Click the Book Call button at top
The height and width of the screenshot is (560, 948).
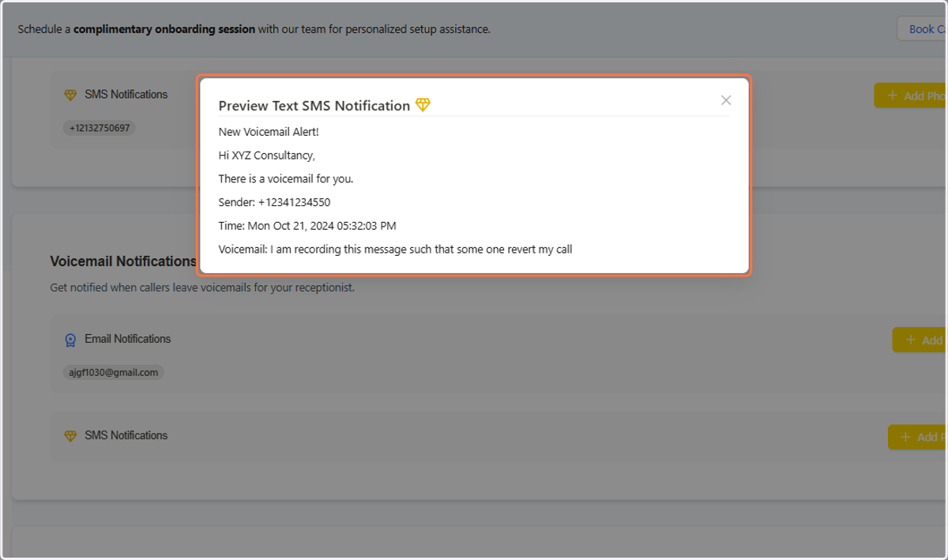pos(923,29)
